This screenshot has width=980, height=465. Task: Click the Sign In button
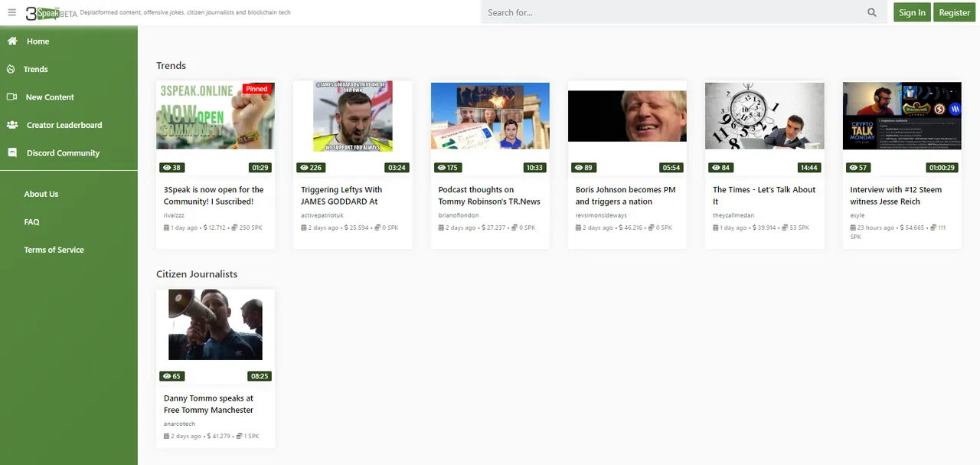tap(912, 12)
